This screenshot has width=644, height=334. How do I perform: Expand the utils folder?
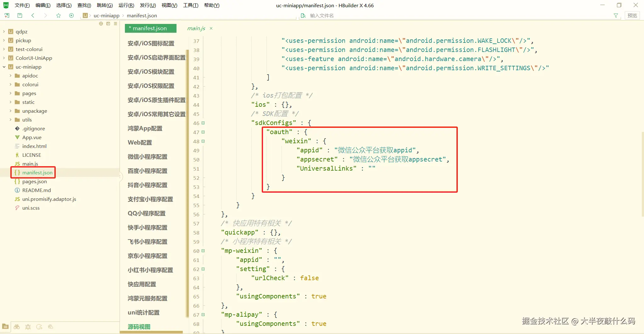10,120
